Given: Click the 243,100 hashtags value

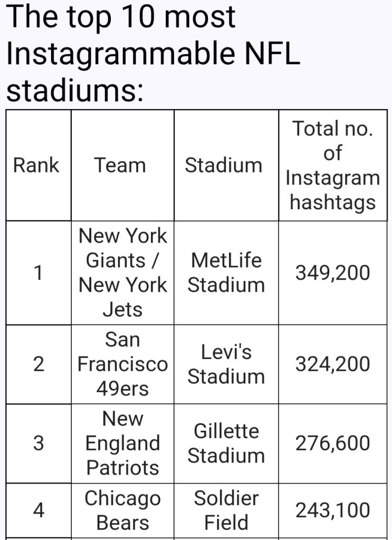Looking at the screenshot, I should tap(332, 510).
